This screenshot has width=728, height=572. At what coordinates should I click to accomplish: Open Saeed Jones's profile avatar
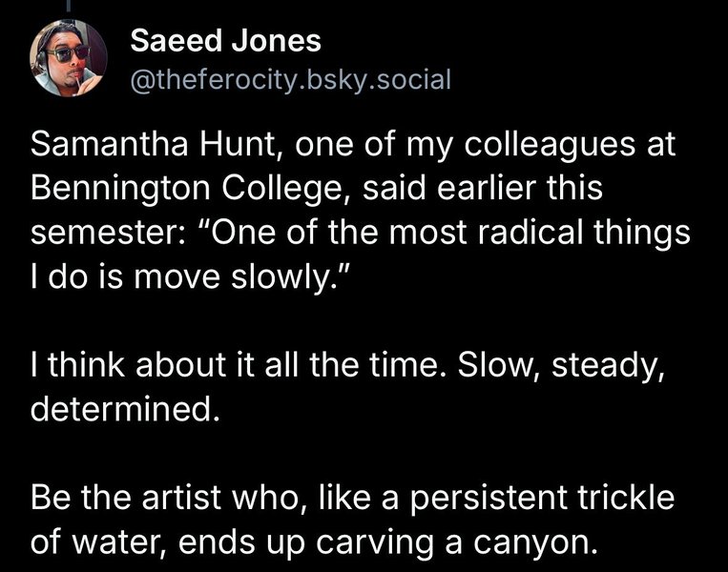click(69, 58)
